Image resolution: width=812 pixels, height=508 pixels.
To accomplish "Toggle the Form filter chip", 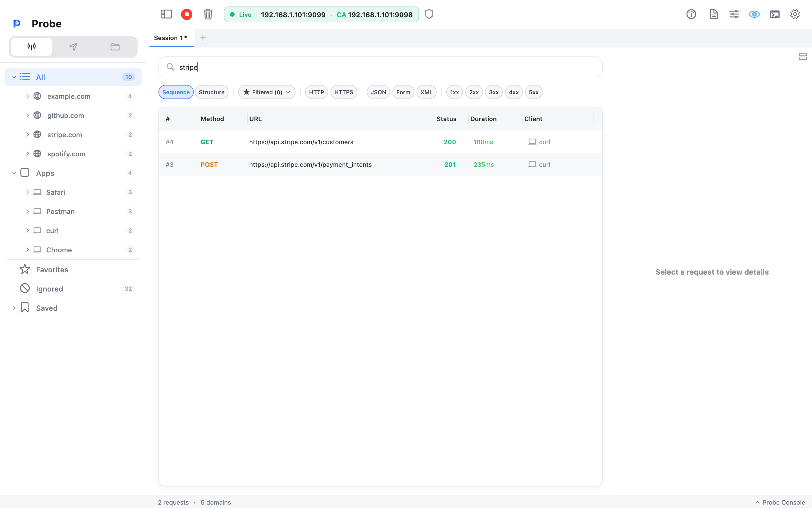I will [403, 92].
